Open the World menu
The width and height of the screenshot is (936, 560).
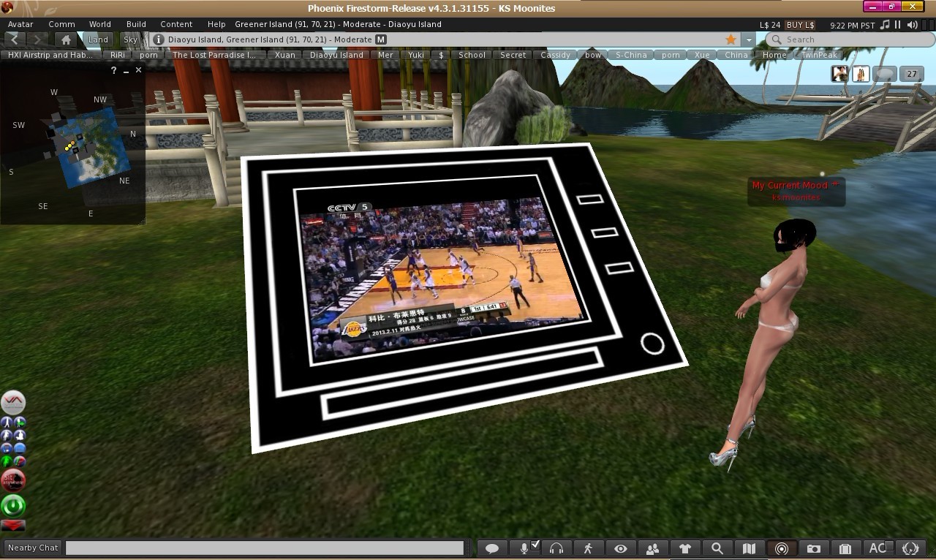[100, 24]
